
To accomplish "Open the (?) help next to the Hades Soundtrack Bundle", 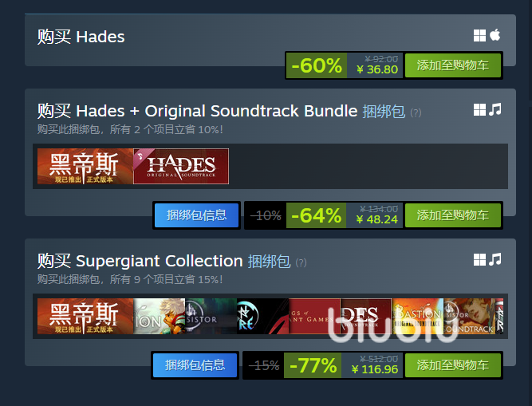I will [416, 112].
